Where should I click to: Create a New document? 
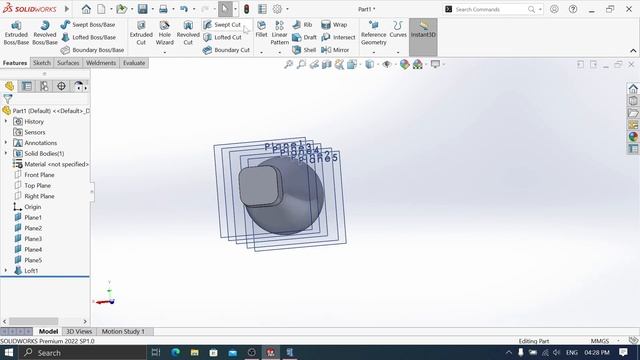pyautogui.click(x=101, y=9)
